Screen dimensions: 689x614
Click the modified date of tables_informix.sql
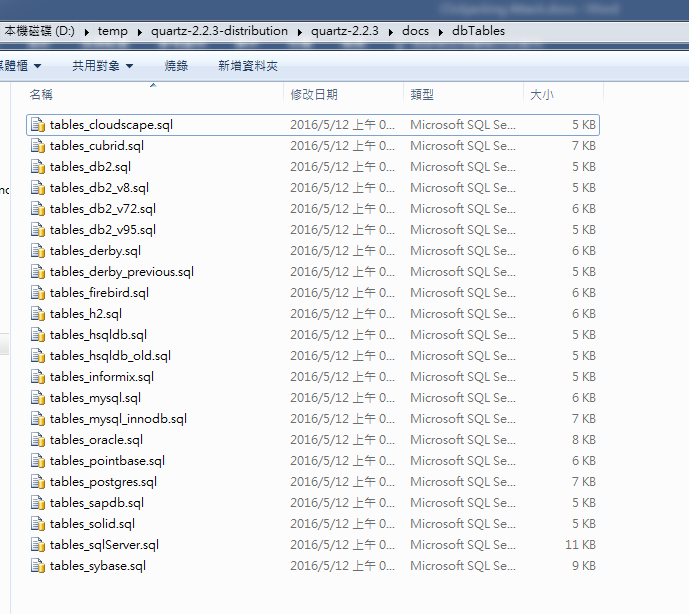pos(342,377)
